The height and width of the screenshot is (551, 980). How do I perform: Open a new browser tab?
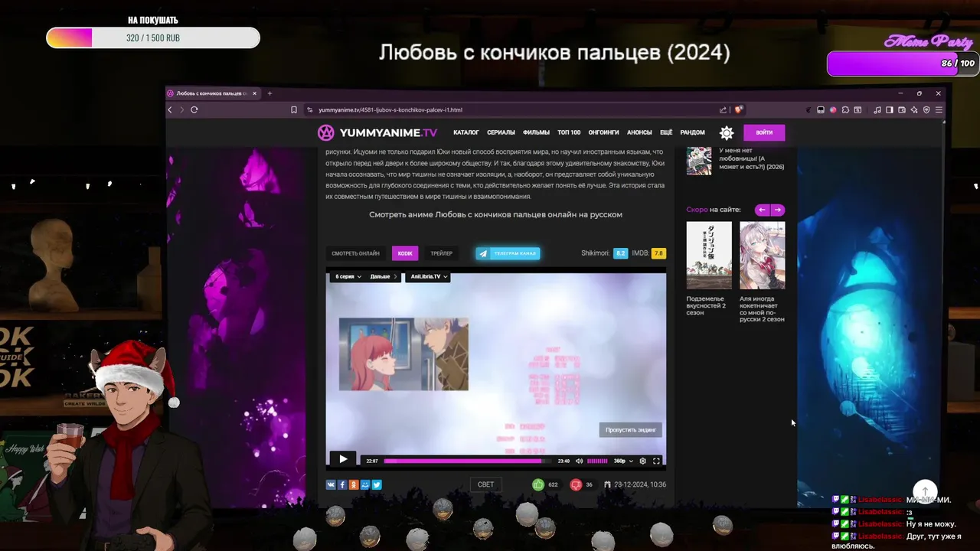click(269, 93)
